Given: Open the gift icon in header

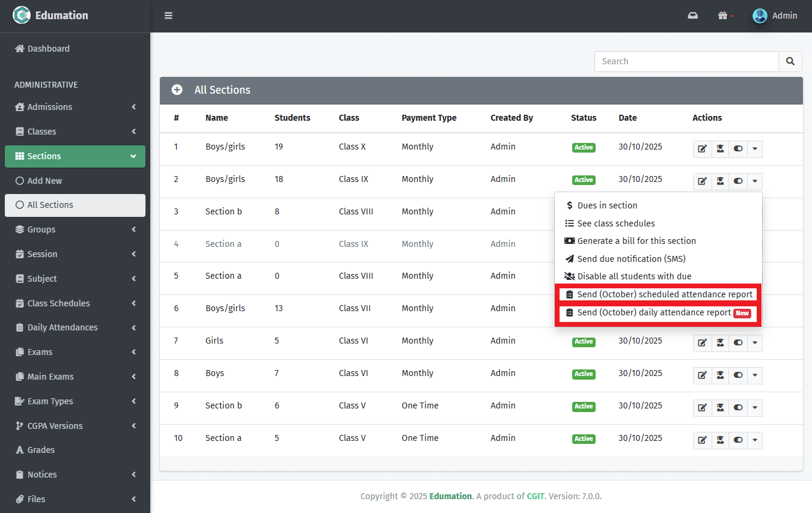Looking at the screenshot, I should pyautogui.click(x=723, y=16).
